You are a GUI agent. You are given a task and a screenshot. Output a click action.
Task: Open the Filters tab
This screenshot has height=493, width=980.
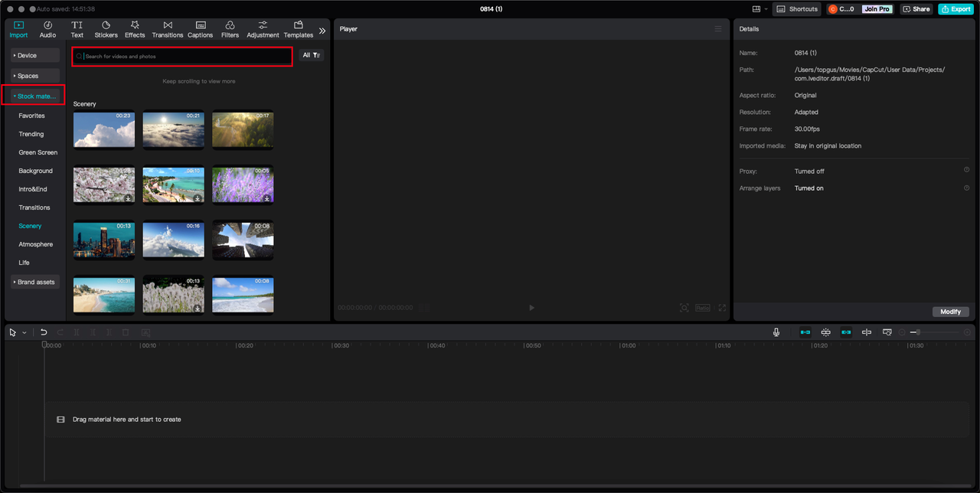pyautogui.click(x=230, y=29)
